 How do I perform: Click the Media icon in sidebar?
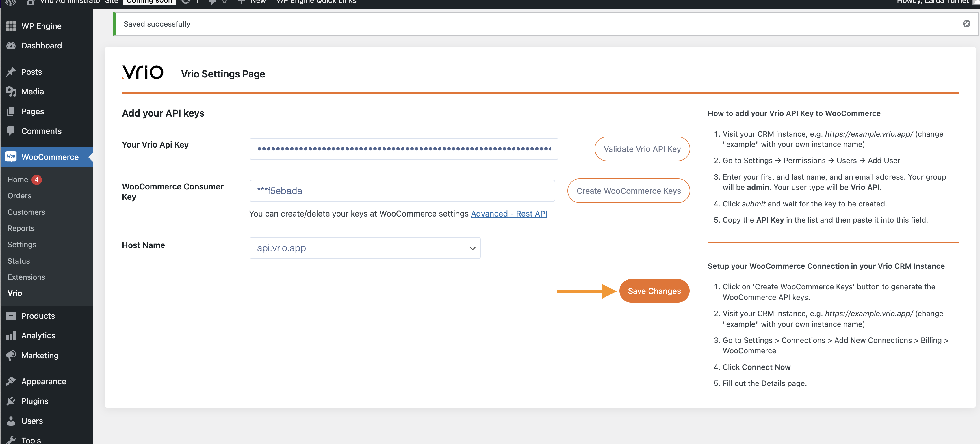(11, 92)
